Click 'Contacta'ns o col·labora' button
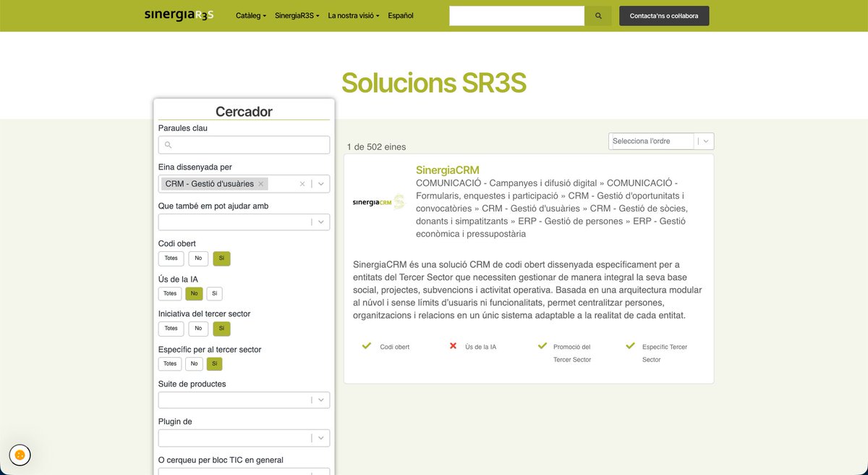The image size is (868, 475). (x=664, y=16)
